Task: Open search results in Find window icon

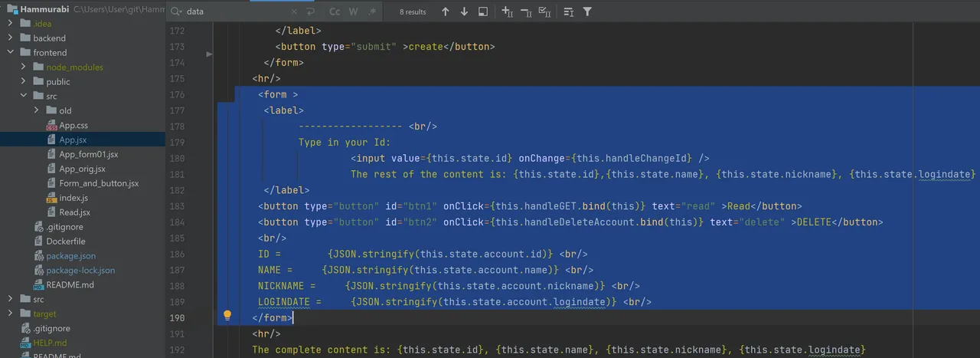Action: click(483, 11)
